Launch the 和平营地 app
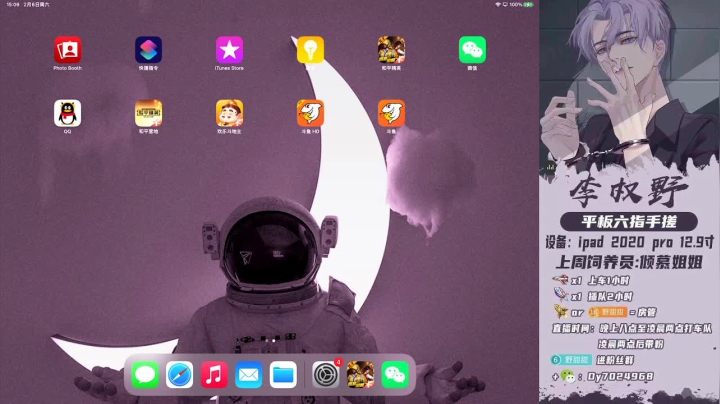720x404 pixels. click(148, 113)
